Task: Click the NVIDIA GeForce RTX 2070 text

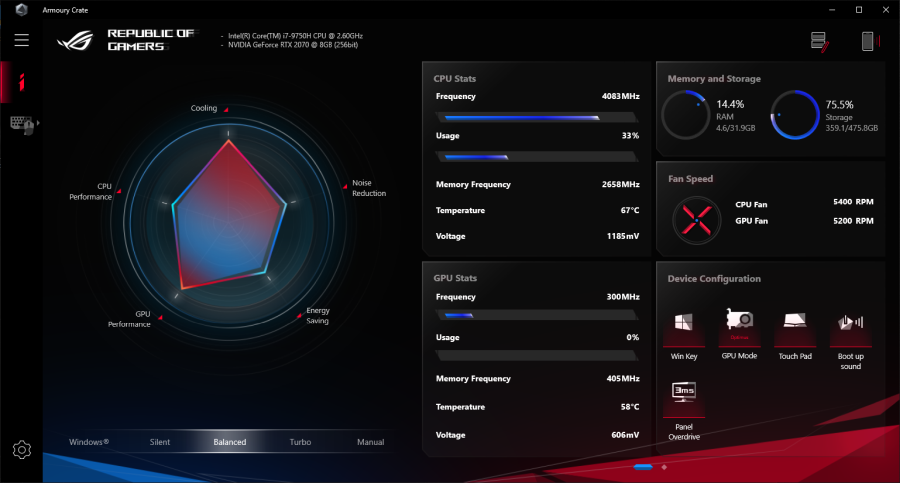Action: [x=293, y=45]
